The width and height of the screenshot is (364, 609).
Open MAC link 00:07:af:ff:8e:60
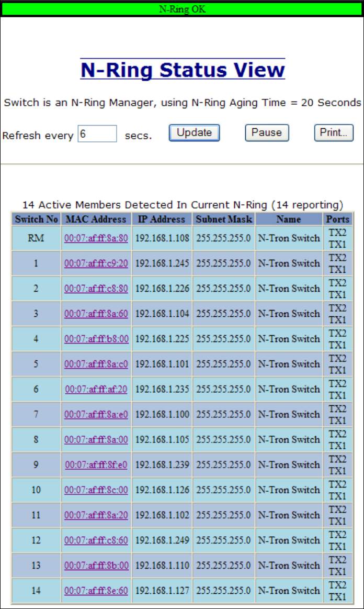tap(96, 590)
